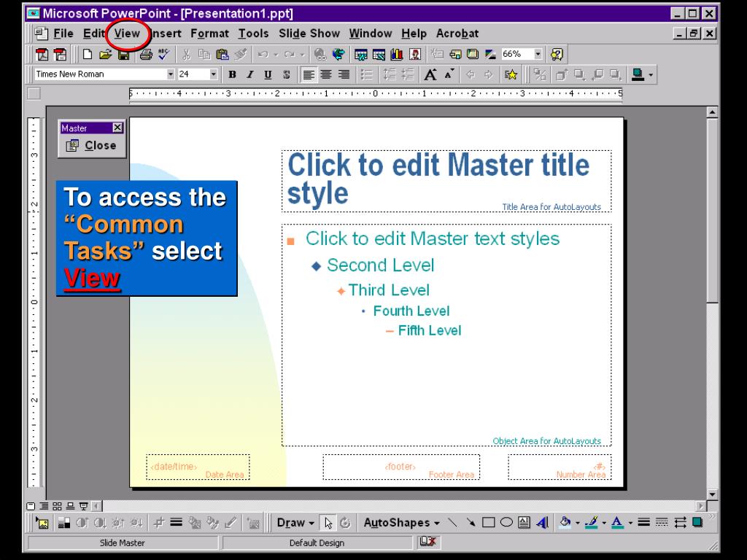This screenshot has height=560, width=747.
Task: Open the Format menu
Action: click(209, 34)
